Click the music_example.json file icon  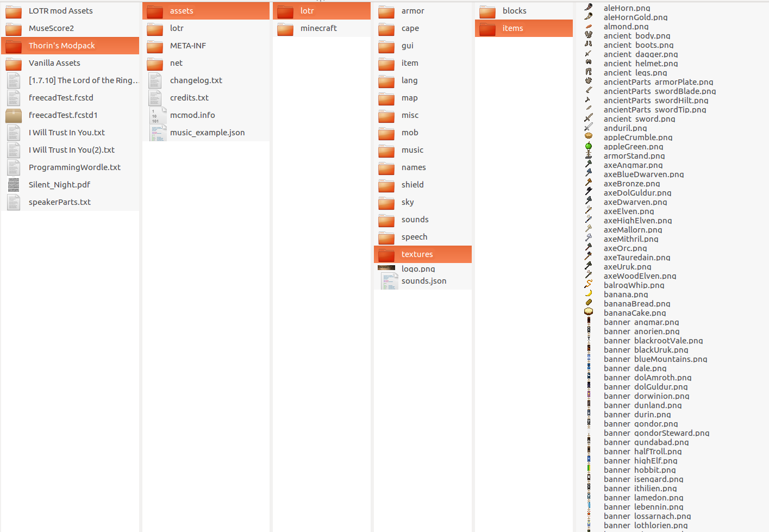[x=158, y=133]
